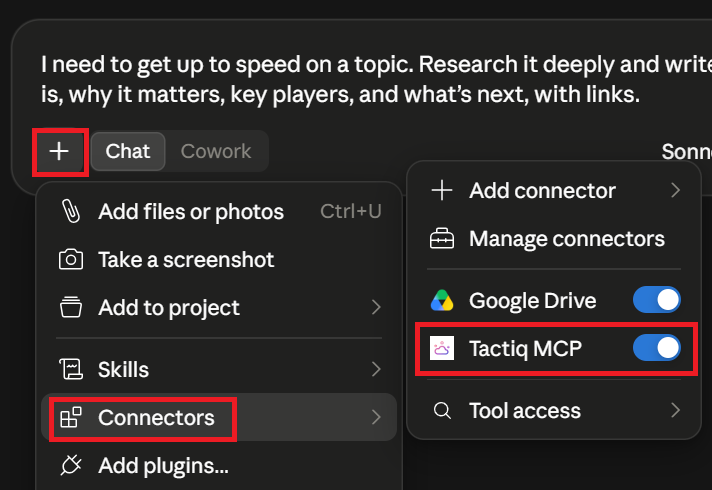Open the Sonnet model selector
712x490 pixels.
click(686, 152)
